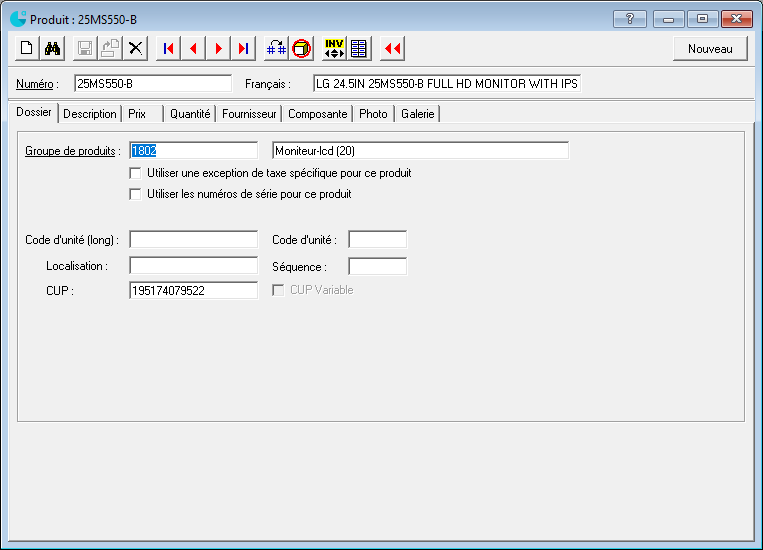
Task: Open the Fournisseur tab
Action: tap(249, 114)
